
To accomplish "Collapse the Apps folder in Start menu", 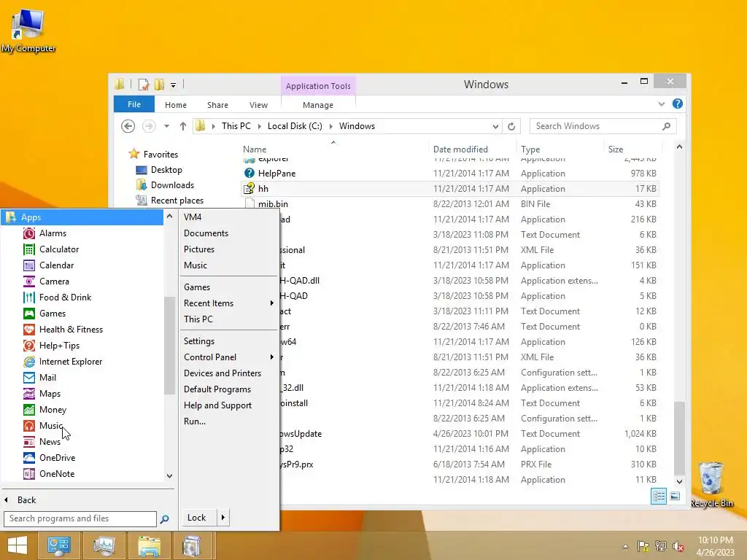I will coord(82,217).
